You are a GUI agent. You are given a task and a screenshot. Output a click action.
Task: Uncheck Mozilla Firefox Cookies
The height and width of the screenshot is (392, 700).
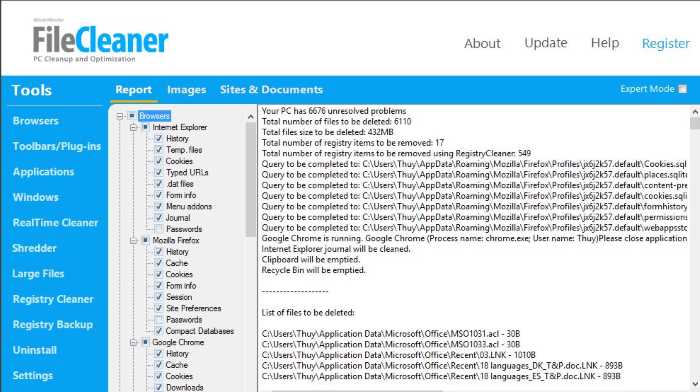(158, 274)
